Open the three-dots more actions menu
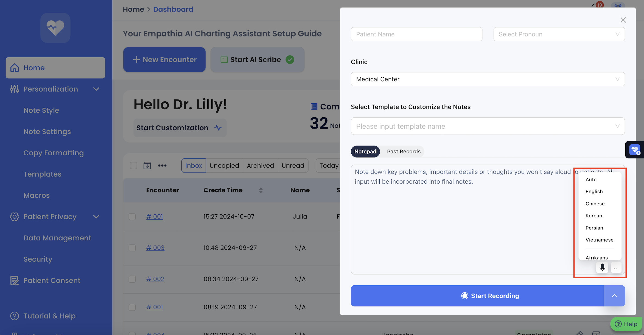644x335 pixels. point(162,165)
